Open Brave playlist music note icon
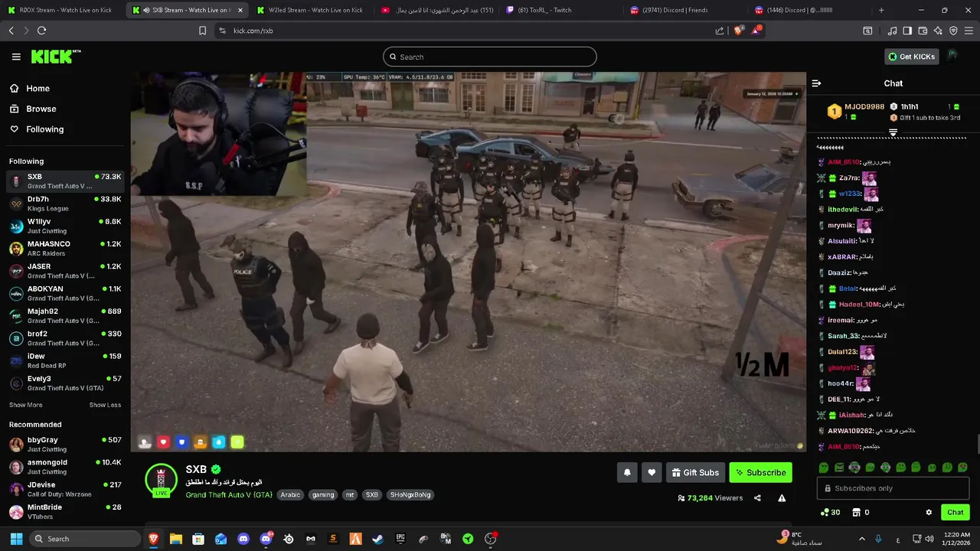The image size is (980, 551). (892, 31)
